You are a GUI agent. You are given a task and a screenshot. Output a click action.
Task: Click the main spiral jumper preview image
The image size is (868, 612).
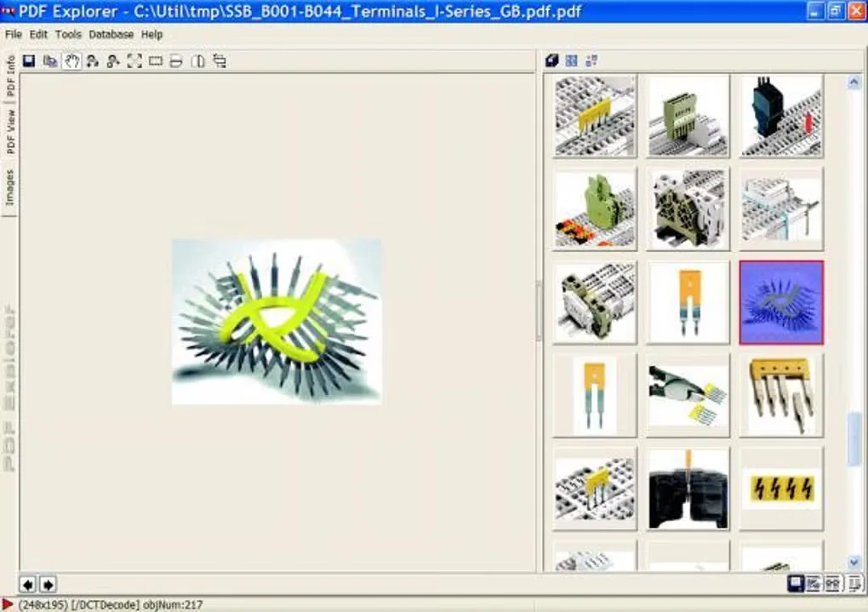pyautogui.click(x=277, y=322)
